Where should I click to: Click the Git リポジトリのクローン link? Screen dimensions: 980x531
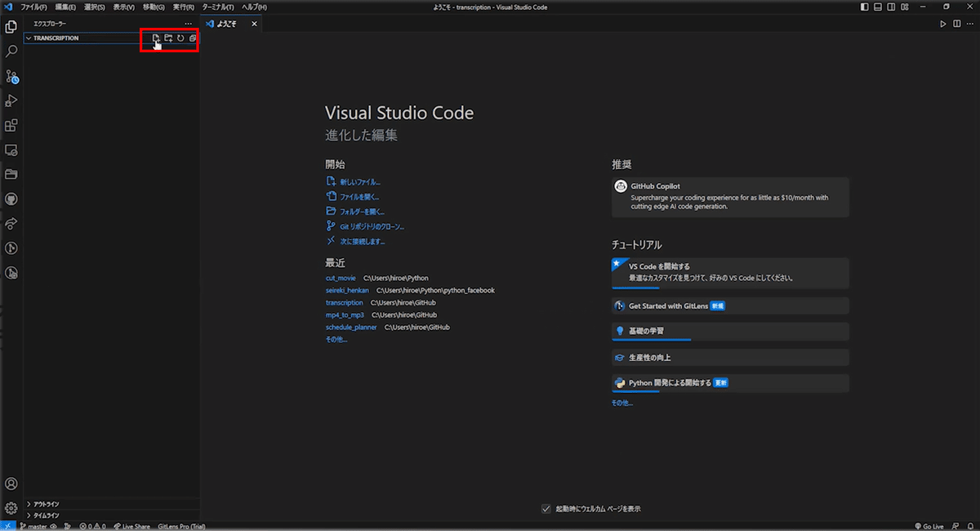click(x=372, y=226)
